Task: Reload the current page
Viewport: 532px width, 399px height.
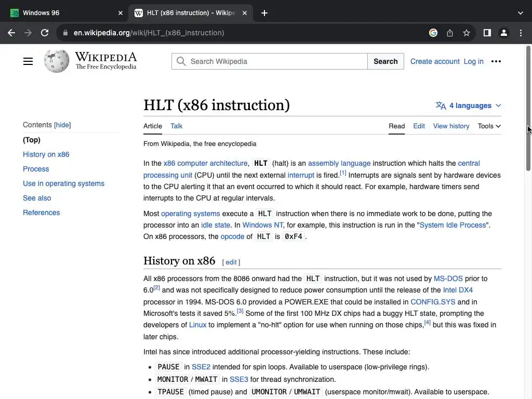Action: (45, 33)
